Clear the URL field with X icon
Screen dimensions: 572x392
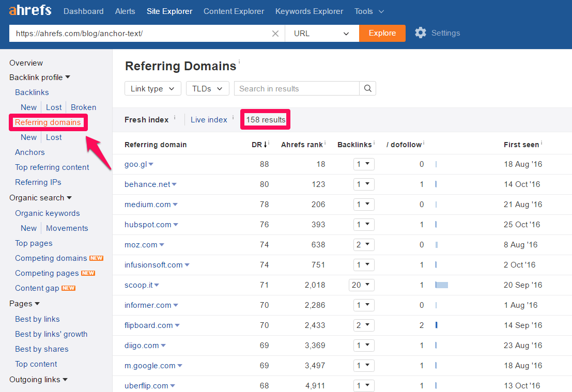[x=275, y=34]
